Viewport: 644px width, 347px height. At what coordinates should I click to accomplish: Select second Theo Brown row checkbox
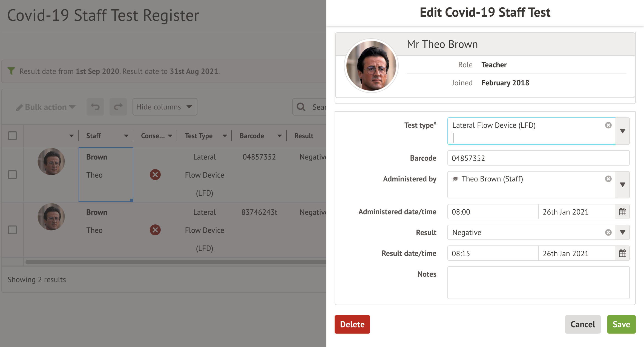(12, 230)
